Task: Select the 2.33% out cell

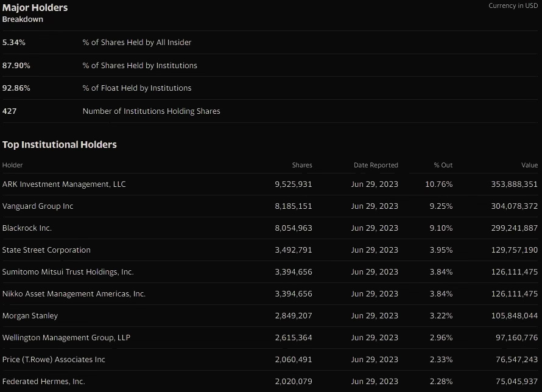Action: 441,360
